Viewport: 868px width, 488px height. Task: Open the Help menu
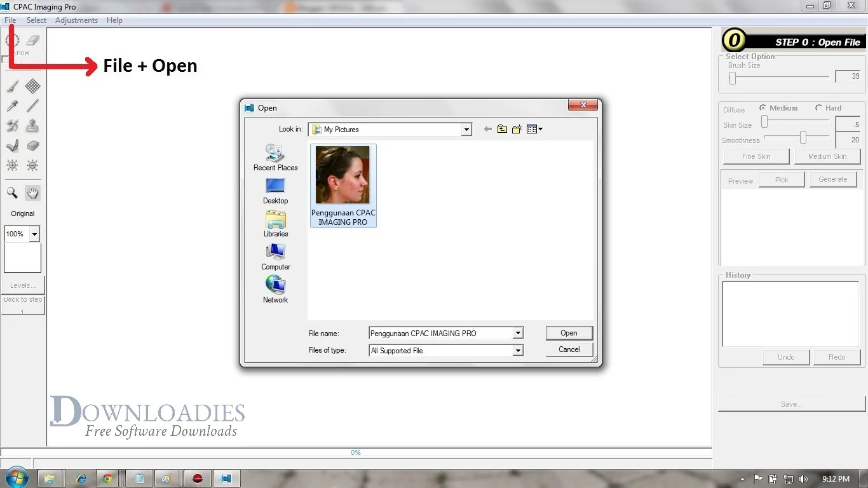click(x=114, y=20)
